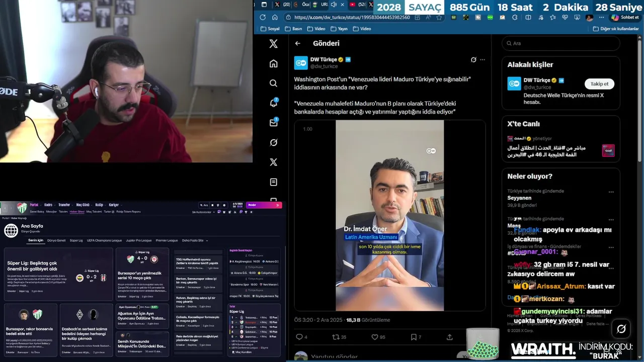Repost the tweet showing 35 reposts

(x=336, y=337)
